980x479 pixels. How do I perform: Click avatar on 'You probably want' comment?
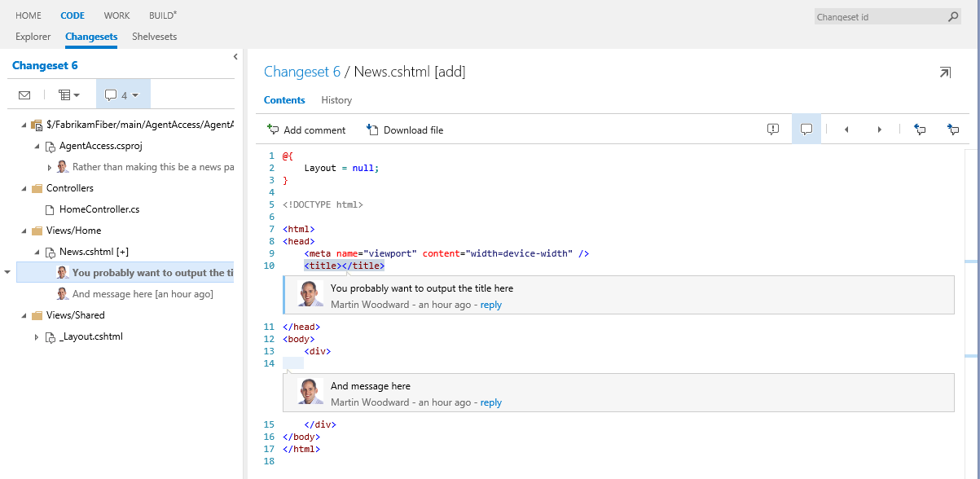coord(310,294)
